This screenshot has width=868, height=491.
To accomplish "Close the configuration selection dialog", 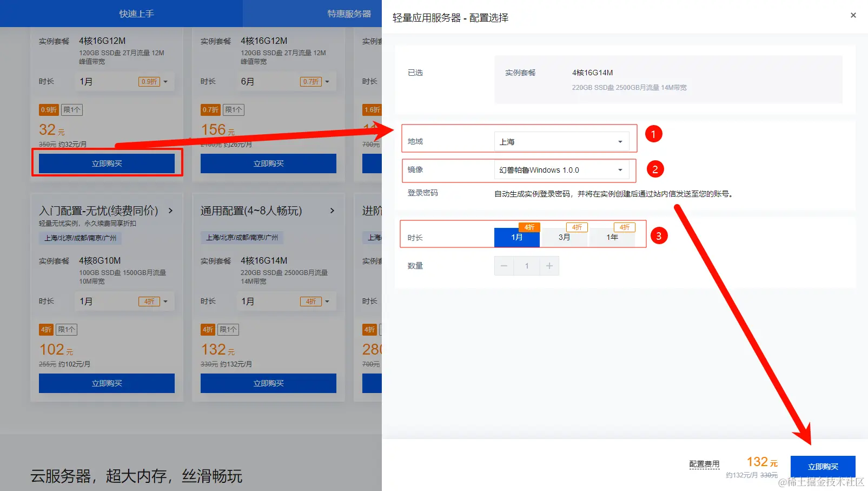I will click(853, 15).
